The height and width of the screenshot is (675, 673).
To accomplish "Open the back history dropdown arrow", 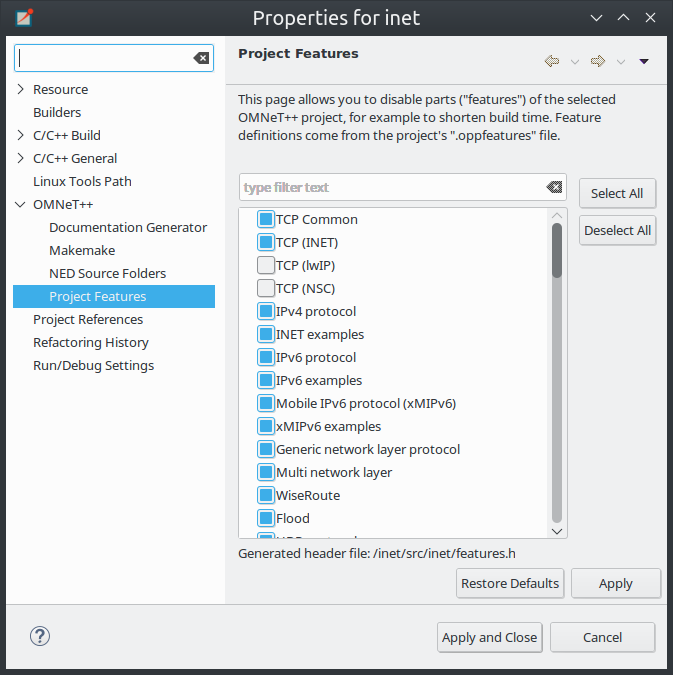I will (x=575, y=62).
